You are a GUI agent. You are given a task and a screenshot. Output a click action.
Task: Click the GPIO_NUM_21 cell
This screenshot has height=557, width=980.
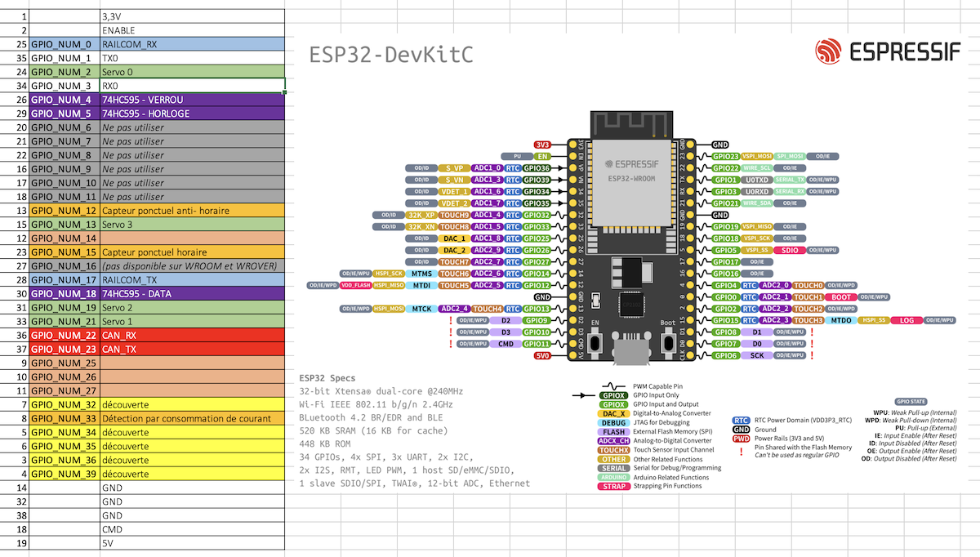point(65,322)
